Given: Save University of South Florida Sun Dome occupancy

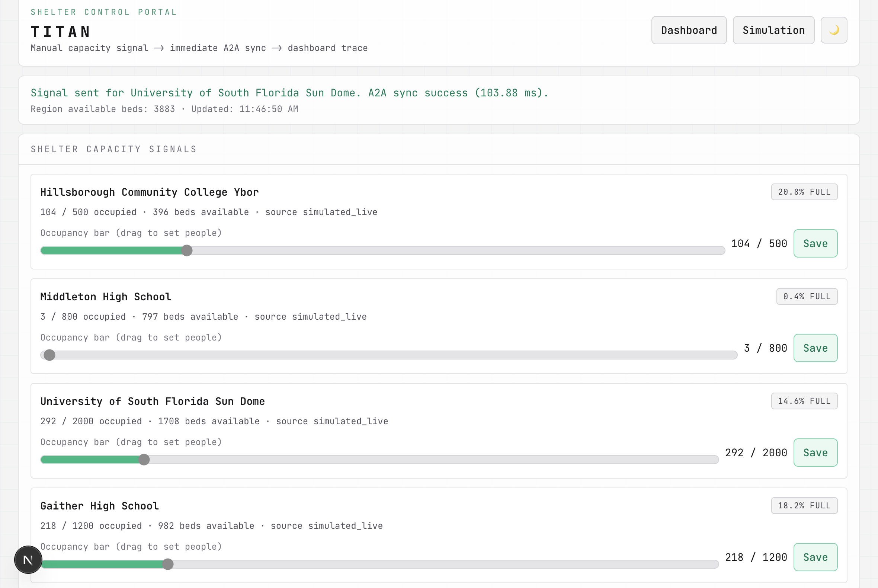Looking at the screenshot, I should coord(815,453).
